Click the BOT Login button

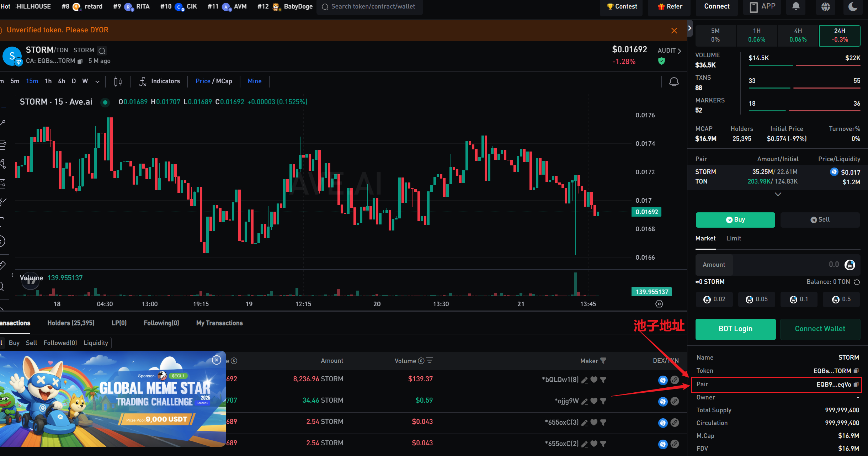(735, 329)
